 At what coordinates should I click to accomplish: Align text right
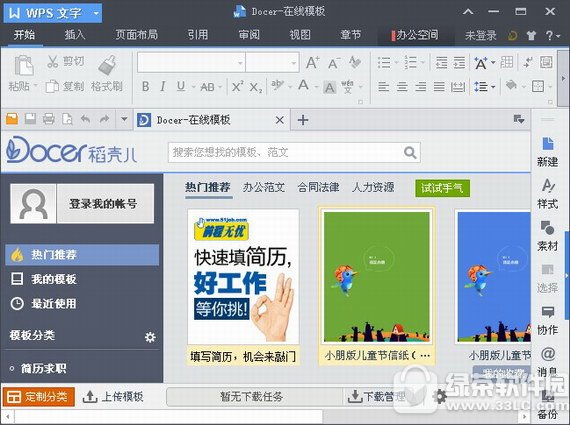click(421, 87)
